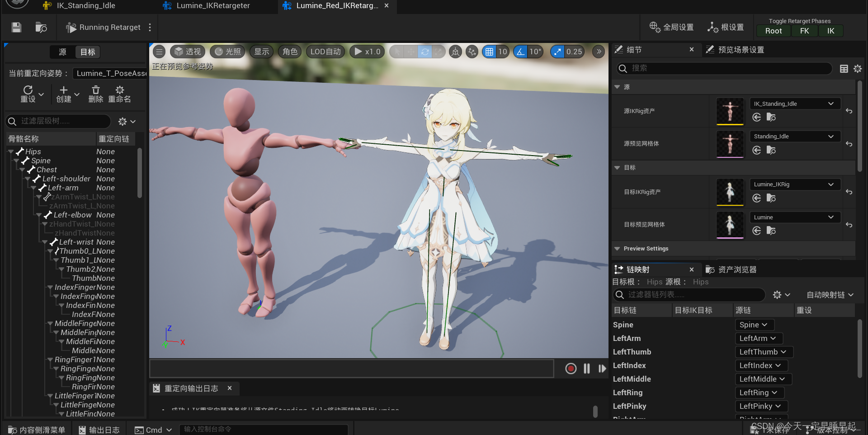Click the 删除 delete pose button
868x435 pixels.
tap(95, 94)
